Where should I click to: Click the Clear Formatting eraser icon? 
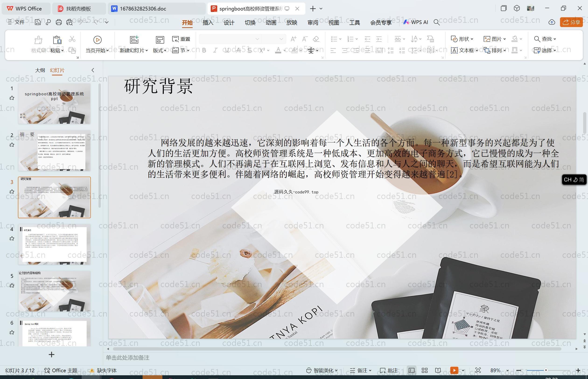(316, 39)
